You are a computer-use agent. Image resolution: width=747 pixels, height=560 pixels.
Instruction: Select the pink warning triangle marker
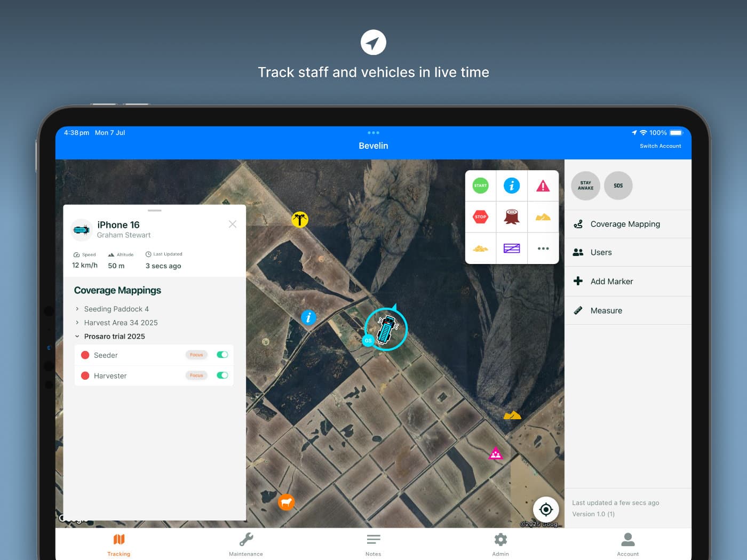point(543,186)
